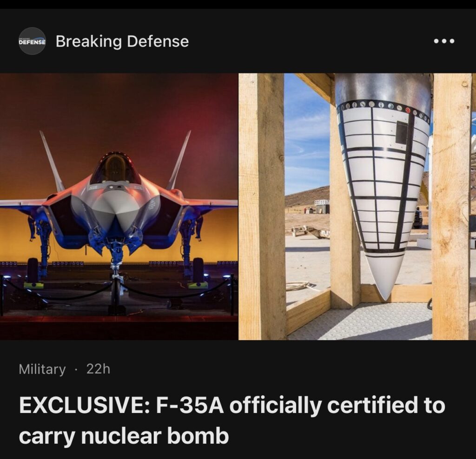Viewport: 476px width, 459px height.
Task: Click the 22h timestamp
Action: [x=98, y=369]
